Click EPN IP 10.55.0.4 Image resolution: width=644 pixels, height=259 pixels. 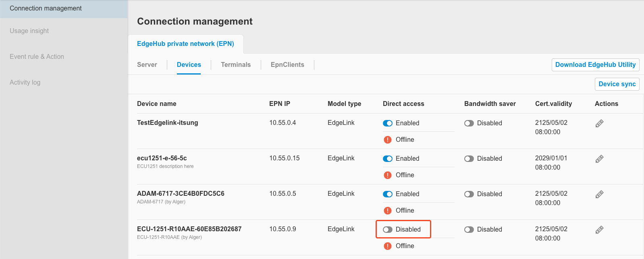click(283, 123)
